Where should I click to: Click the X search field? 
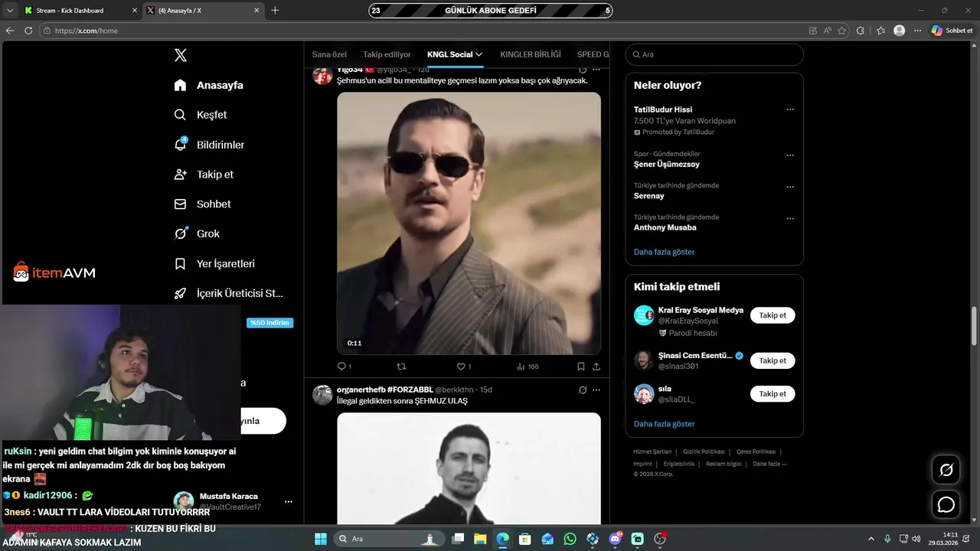(714, 54)
